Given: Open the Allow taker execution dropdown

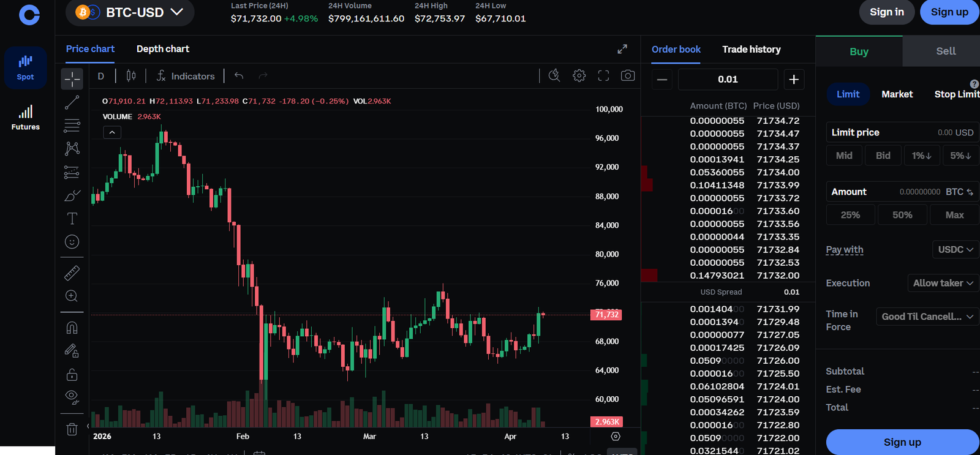Looking at the screenshot, I should [943, 283].
